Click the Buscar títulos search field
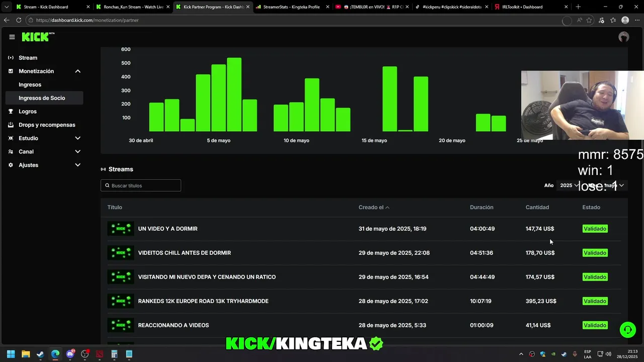Screen dimensions: 644x362 141,186
